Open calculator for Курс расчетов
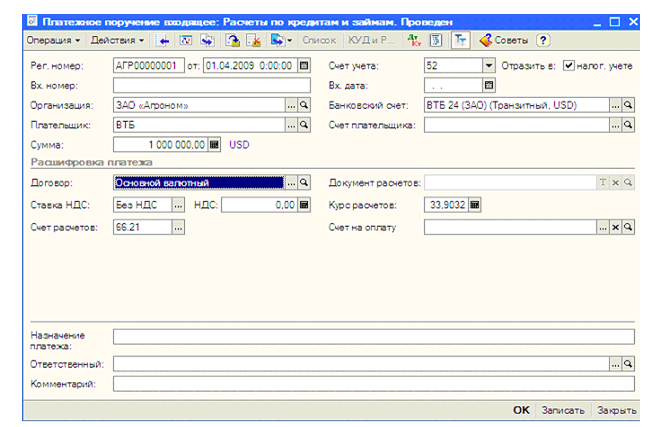659x427 pixels. (474, 206)
